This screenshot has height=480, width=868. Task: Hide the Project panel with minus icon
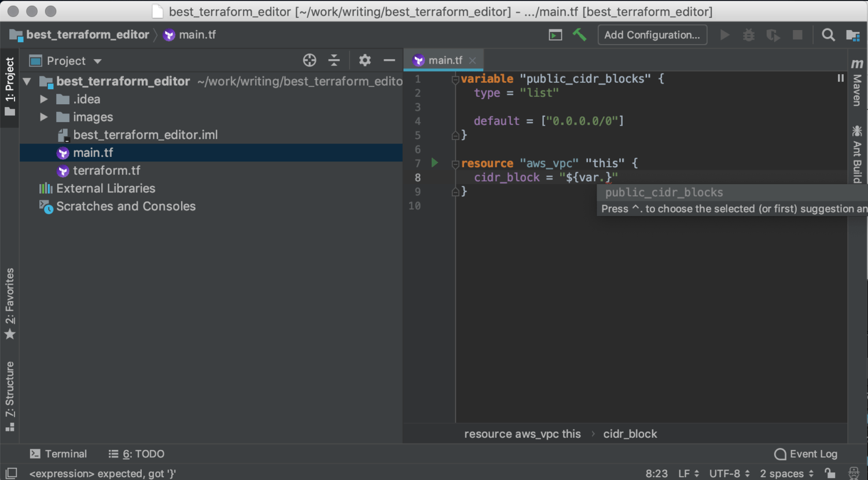[x=389, y=60]
